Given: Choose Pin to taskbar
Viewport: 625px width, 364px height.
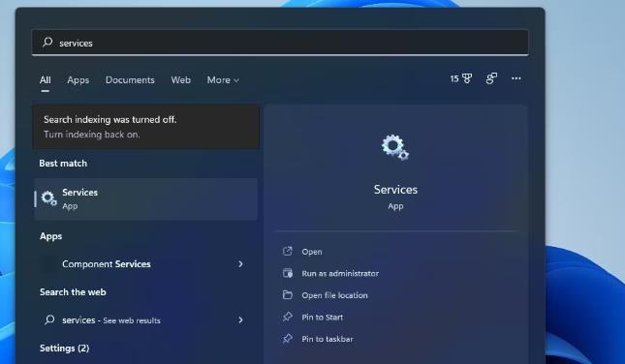Looking at the screenshot, I should tap(328, 339).
